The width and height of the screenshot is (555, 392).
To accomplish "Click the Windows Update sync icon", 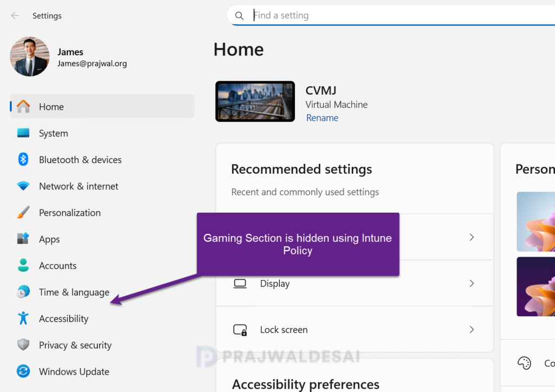I will click(23, 371).
